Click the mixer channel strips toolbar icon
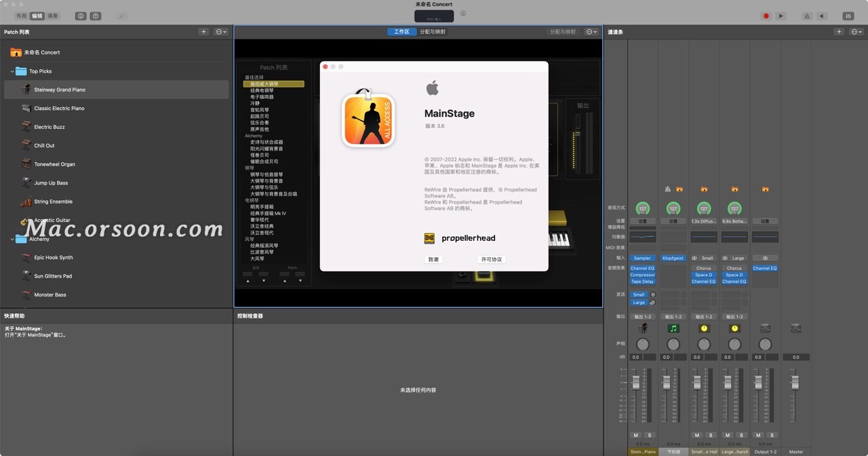 point(848,16)
